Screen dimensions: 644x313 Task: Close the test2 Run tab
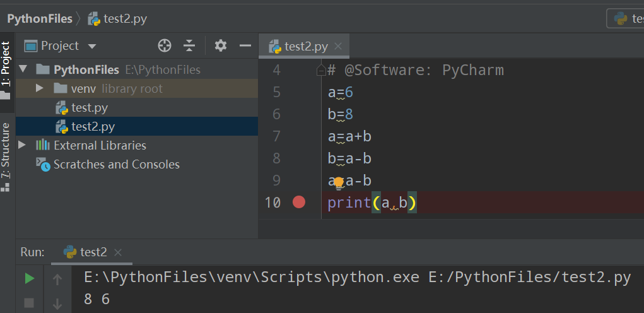pos(118,252)
